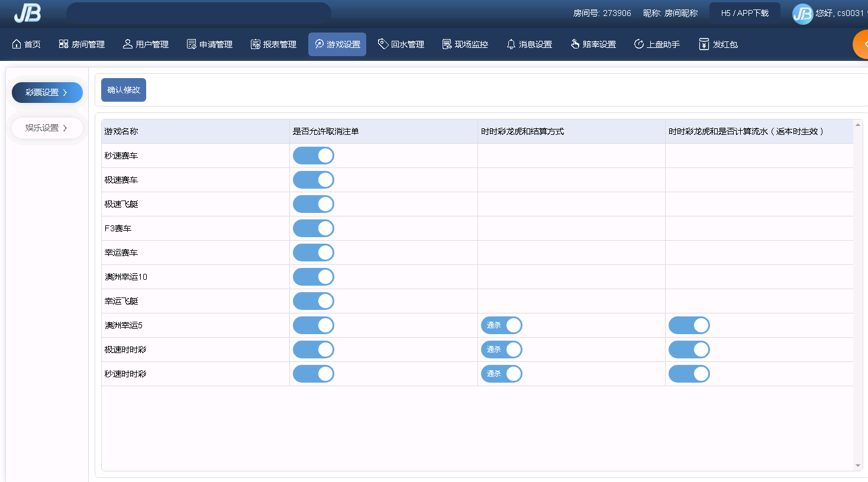This screenshot has height=482, width=868.
Task: Click the user avatar beside cs0031
Action: (x=802, y=14)
